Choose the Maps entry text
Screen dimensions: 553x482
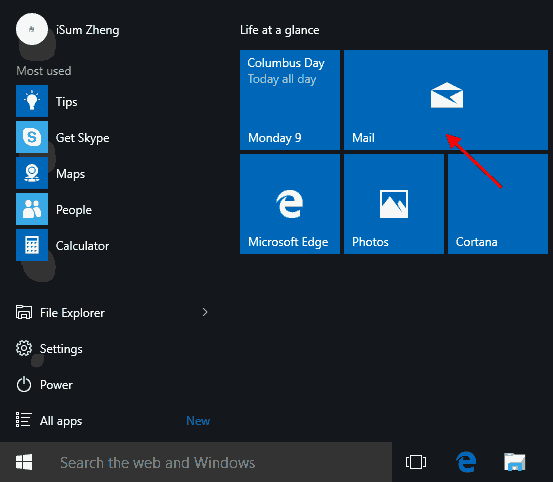click(71, 174)
